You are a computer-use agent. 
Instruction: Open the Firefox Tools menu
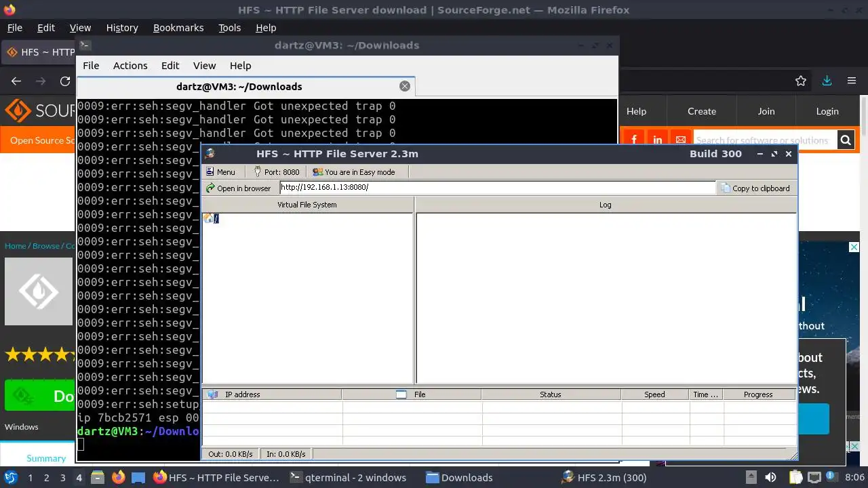(230, 28)
